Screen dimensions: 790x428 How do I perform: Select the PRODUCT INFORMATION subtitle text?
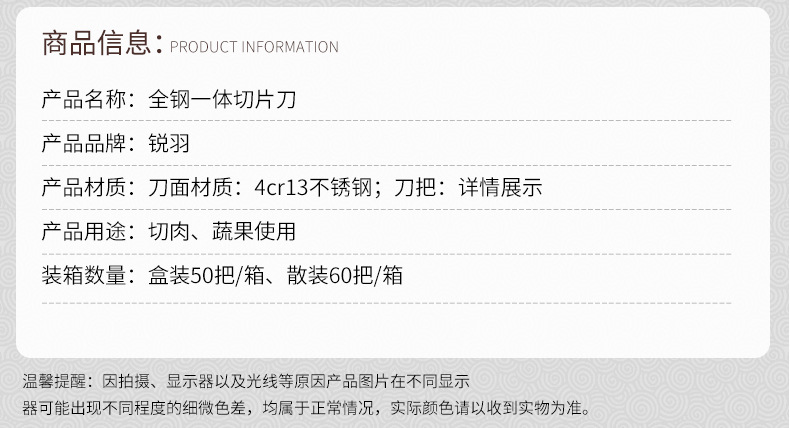254,47
